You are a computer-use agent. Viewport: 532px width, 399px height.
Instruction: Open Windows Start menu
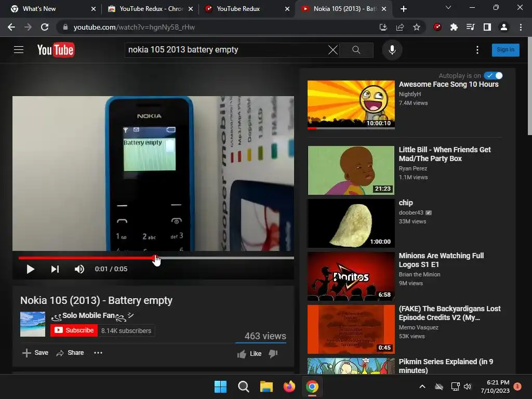[x=220, y=387]
